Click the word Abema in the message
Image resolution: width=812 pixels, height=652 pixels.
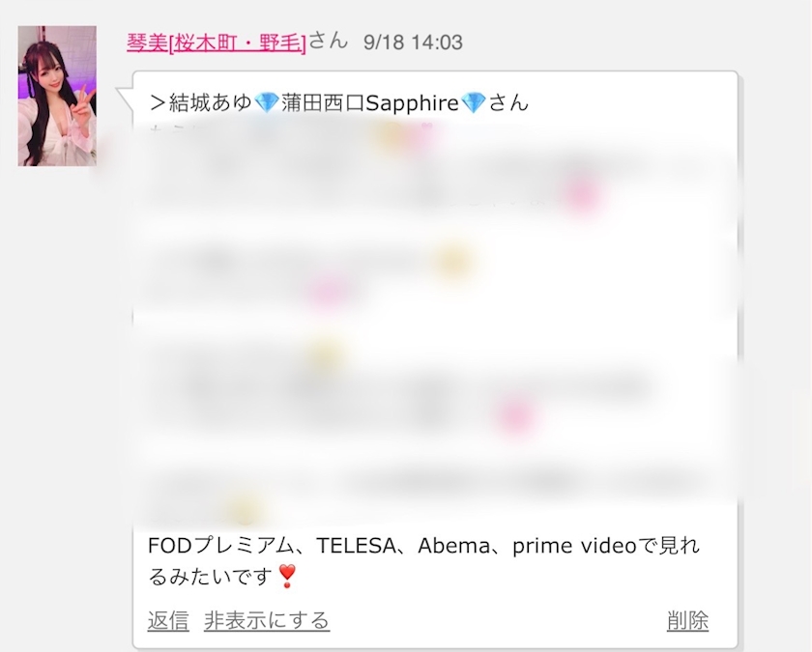[x=453, y=546]
